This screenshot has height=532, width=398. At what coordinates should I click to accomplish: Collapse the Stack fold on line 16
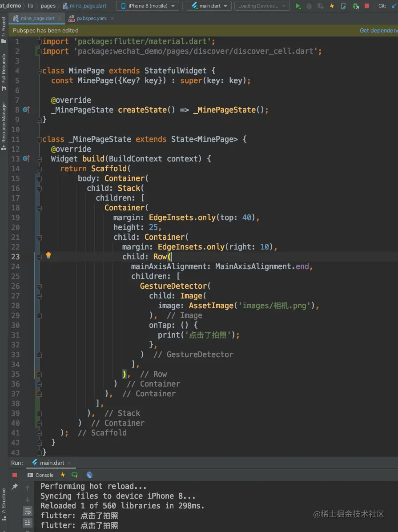click(39, 188)
